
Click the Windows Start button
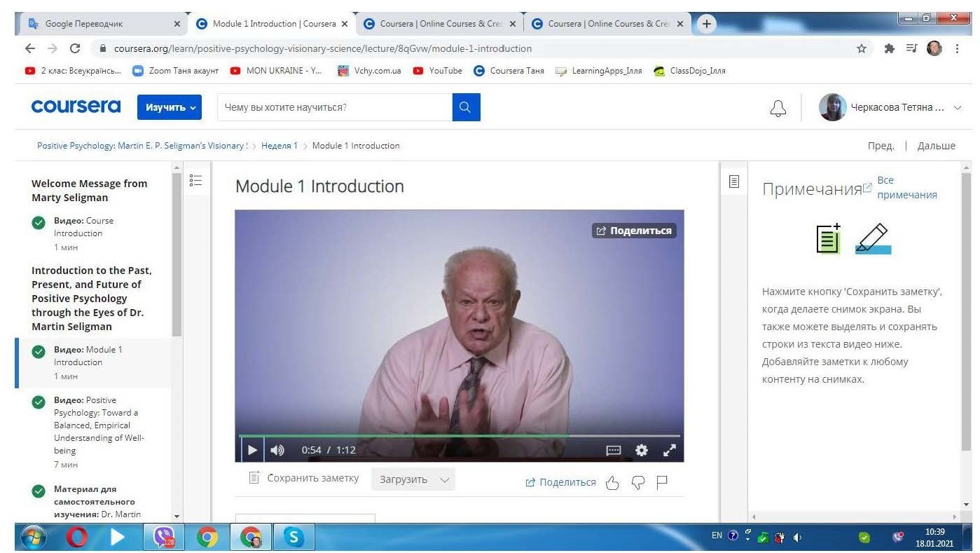32,536
